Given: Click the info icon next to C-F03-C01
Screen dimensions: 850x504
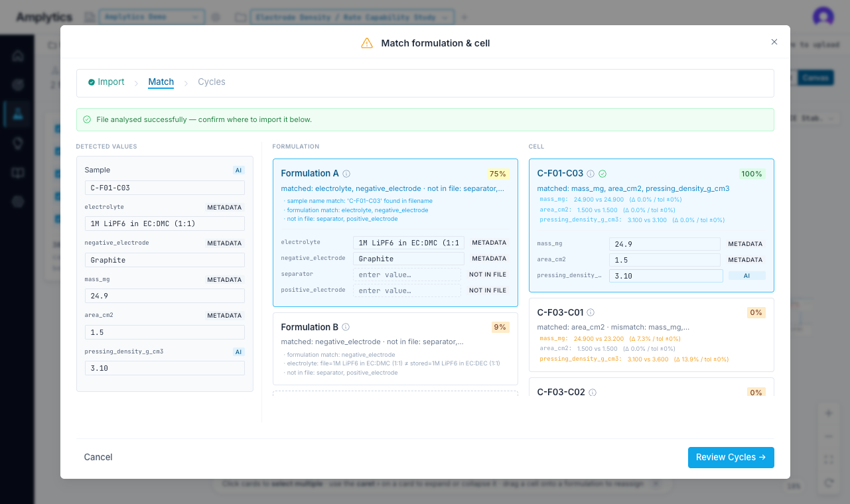Looking at the screenshot, I should click(x=591, y=312).
